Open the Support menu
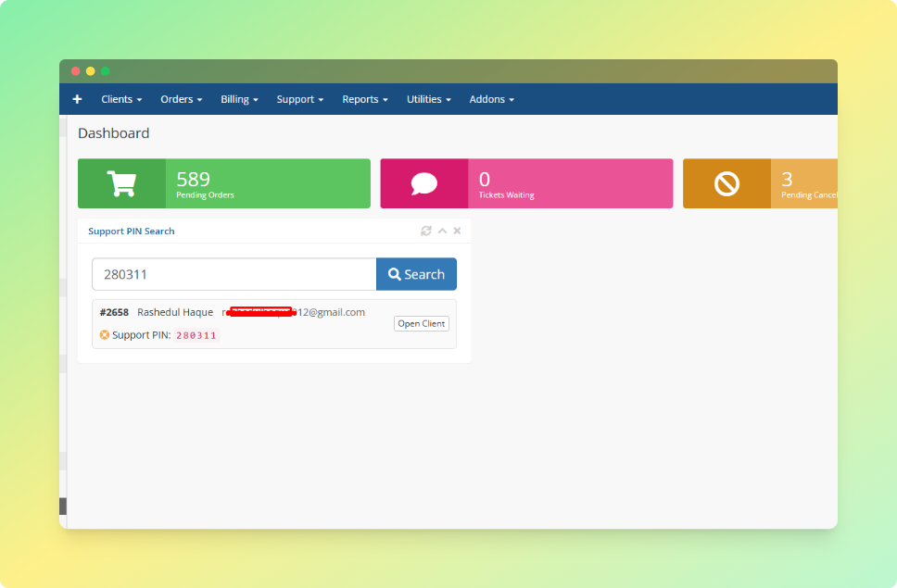The height and width of the screenshot is (588, 897). pyautogui.click(x=299, y=99)
